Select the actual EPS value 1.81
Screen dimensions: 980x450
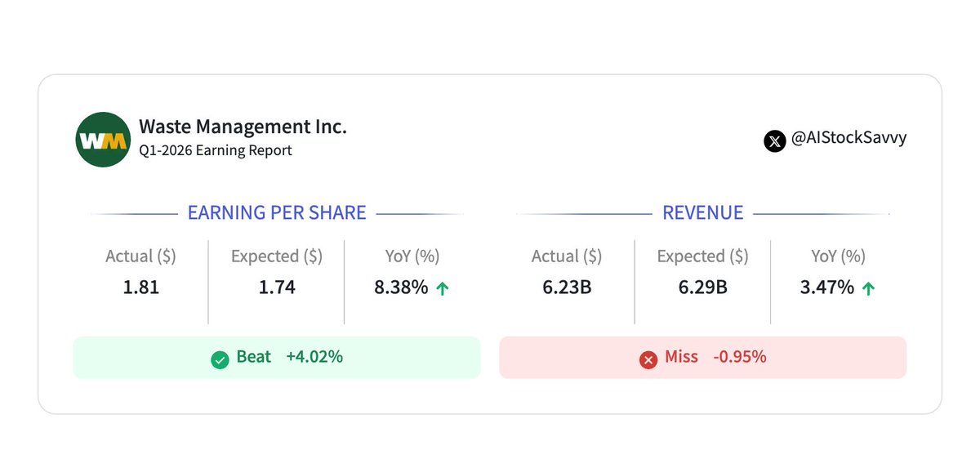(x=141, y=287)
